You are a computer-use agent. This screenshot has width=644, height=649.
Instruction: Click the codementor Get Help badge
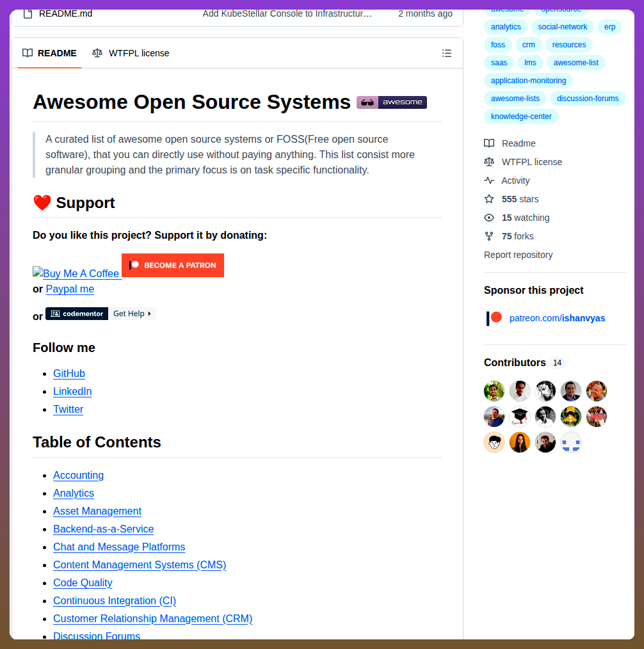(x=101, y=314)
